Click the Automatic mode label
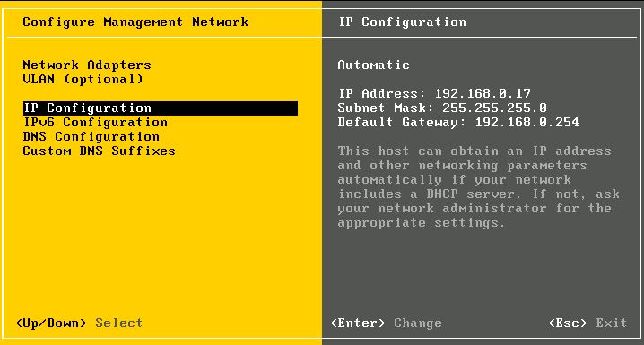Viewport: 644px width, 345px height. coord(373,65)
